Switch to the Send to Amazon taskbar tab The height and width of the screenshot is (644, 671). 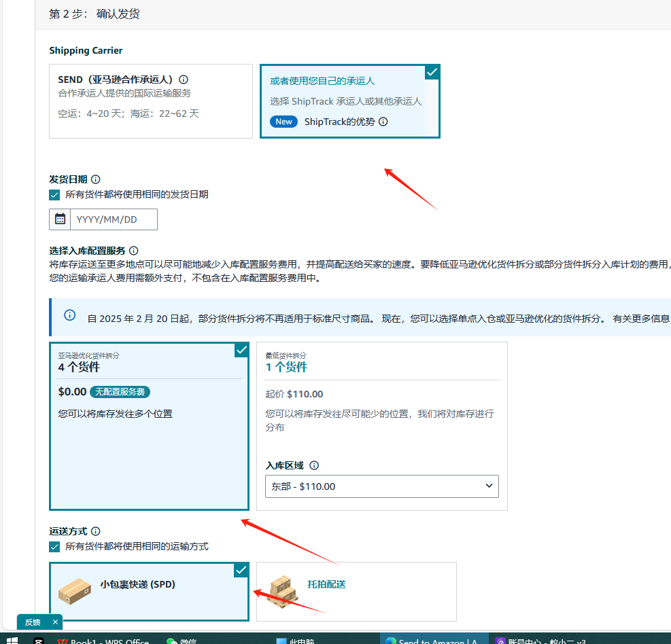[x=434, y=639]
